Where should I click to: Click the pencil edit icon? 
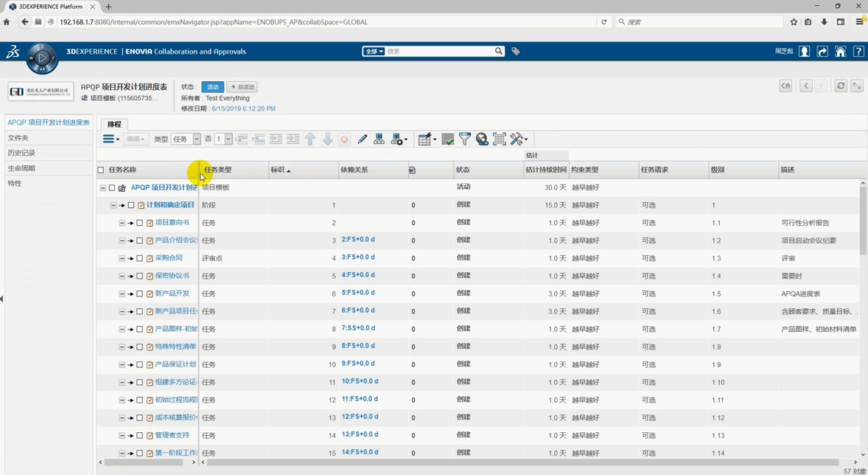tap(362, 139)
